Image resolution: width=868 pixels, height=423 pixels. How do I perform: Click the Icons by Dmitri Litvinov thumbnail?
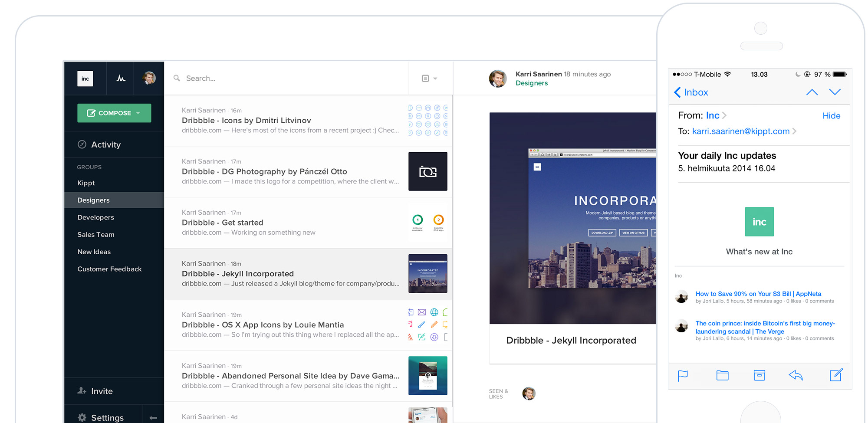tap(427, 120)
